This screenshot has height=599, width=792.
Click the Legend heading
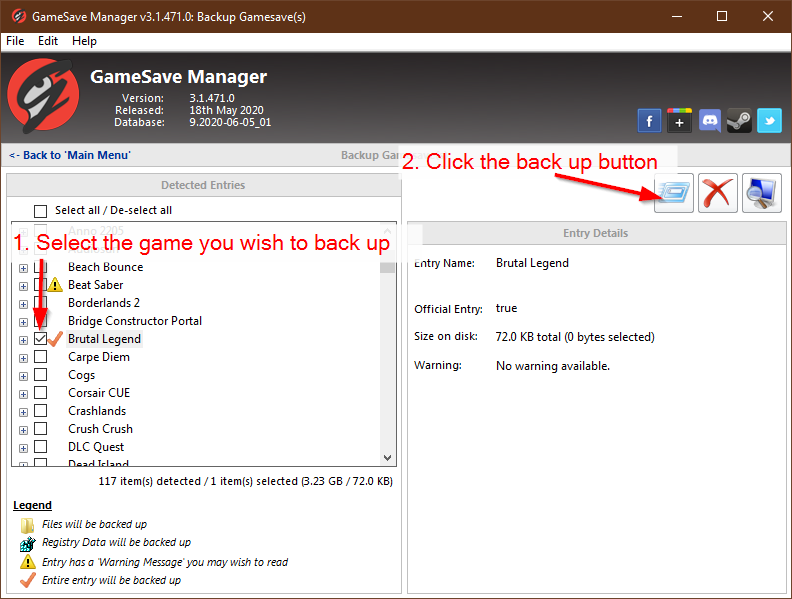point(32,505)
